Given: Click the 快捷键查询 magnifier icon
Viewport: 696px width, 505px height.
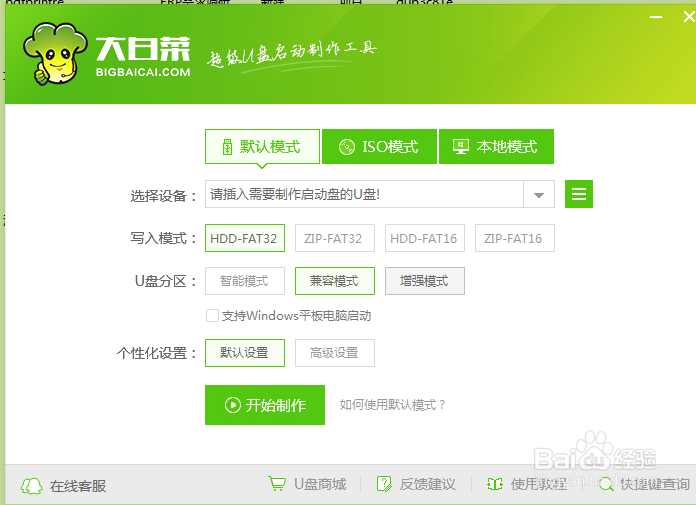Looking at the screenshot, I should click(606, 485).
